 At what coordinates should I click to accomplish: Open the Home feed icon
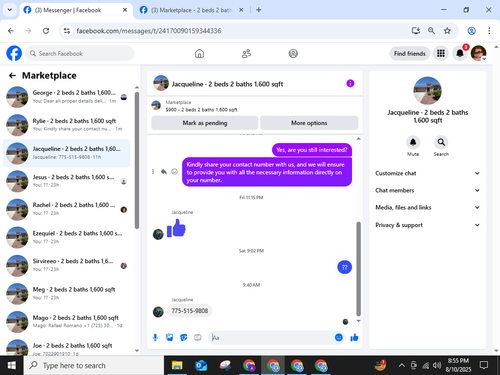click(199, 53)
